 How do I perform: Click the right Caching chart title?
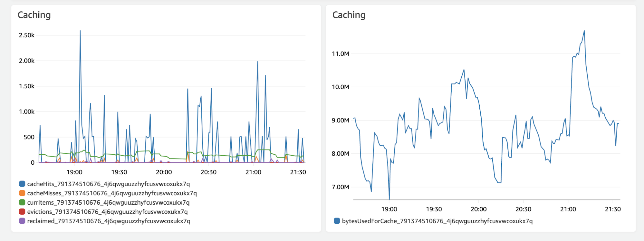[x=349, y=15]
